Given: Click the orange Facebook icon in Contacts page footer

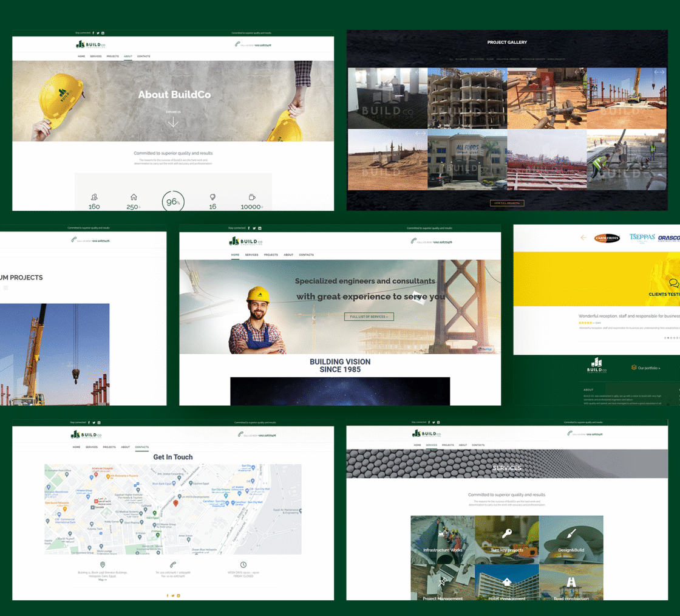Looking at the screenshot, I should [x=167, y=595].
